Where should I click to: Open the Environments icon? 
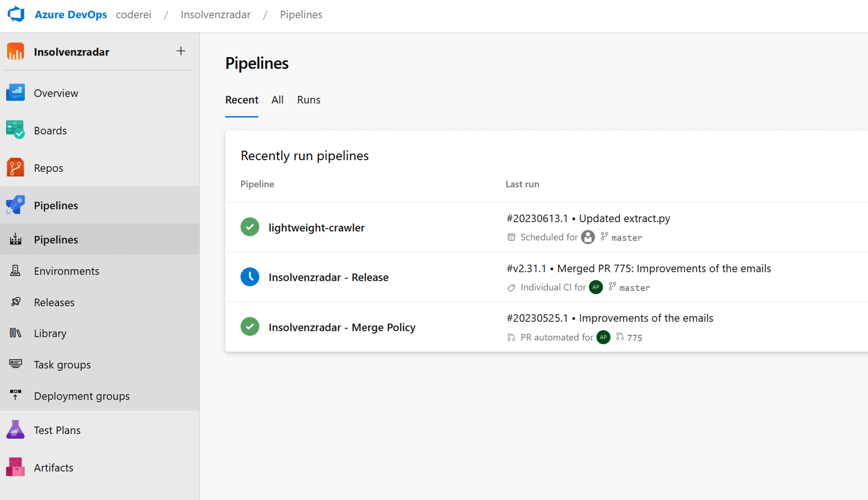coord(15,271)
